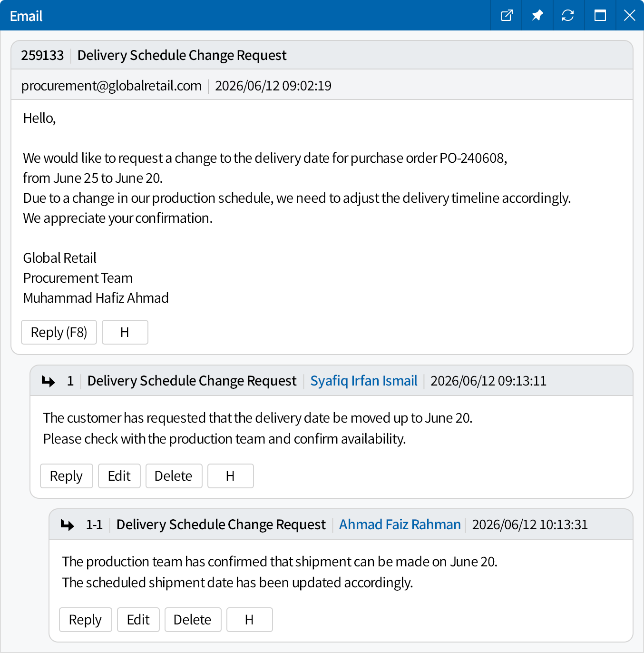Click 'The customer has requested' line
This screenshot has height=653, width=644.
click(258, 418)
